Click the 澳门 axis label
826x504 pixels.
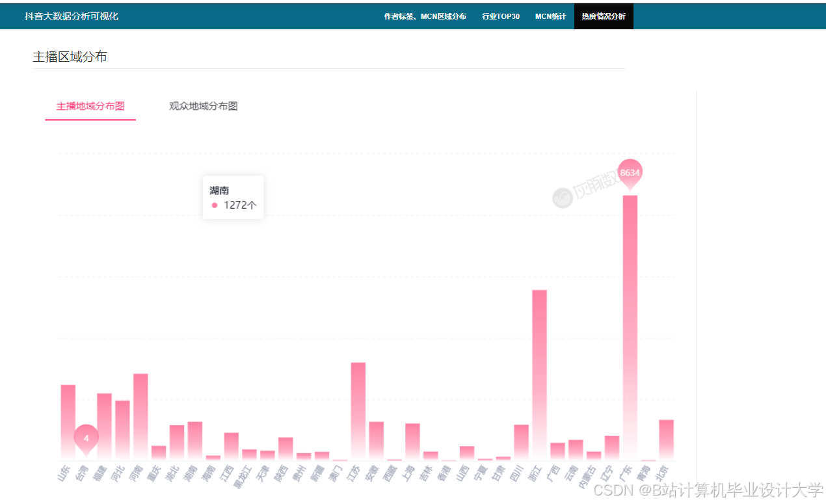tap(335, 472)
